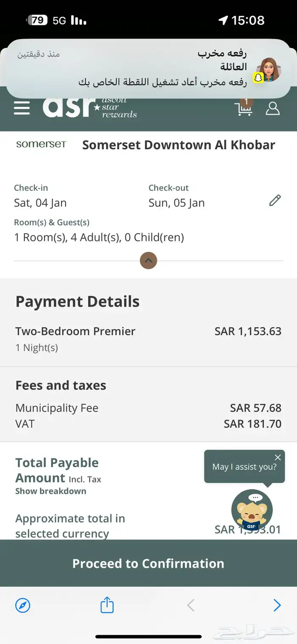Tap the Snapchat notification banner
The height and width of the screenshot is (644, 297).
click(x=148, y=68)
